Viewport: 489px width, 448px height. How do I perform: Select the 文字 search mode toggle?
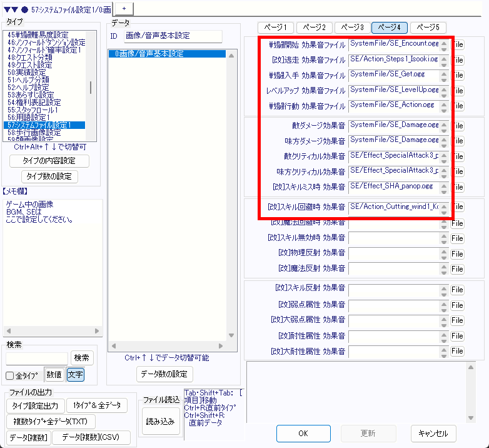coord(75,375)
